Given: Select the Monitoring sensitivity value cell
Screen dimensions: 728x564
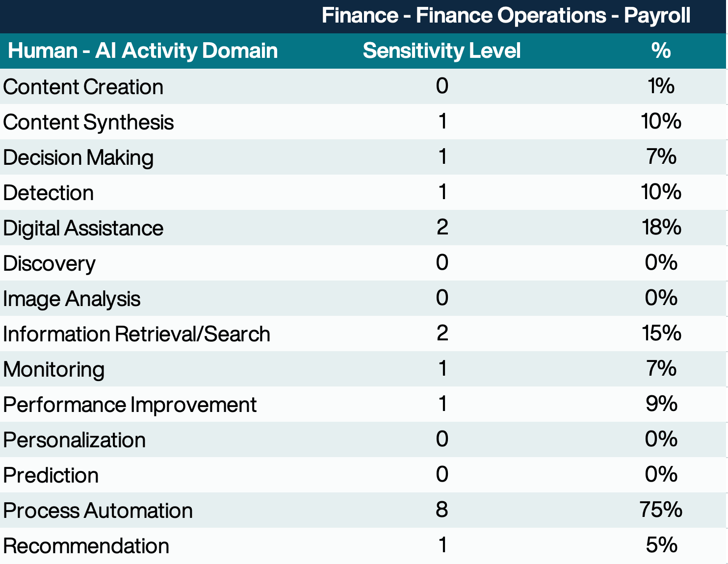Looking at the screenshot, I should tap(442, 369).
